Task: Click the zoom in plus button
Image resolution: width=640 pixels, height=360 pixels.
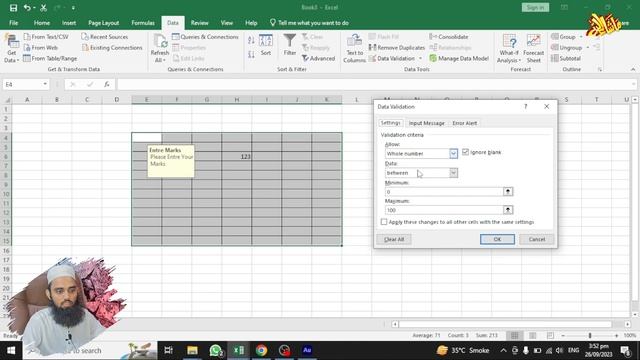Action: tap(616, 336)
